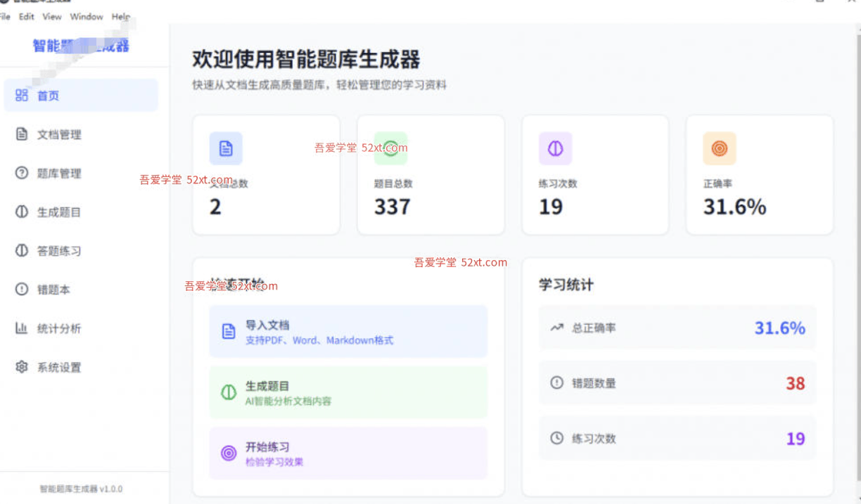Click the 生成题目 brain icon in sidebar
The width and height of the screenshot is (861, 504).
(x=22, y=212)
